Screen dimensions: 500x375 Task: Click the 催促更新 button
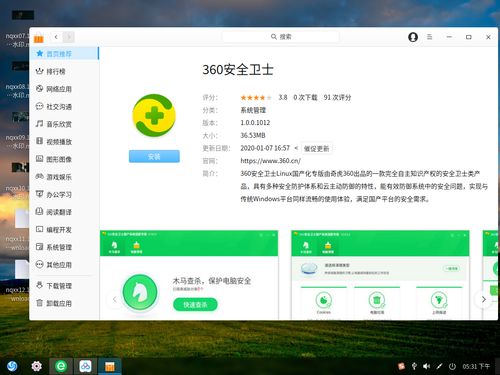(x=316, y=148)
